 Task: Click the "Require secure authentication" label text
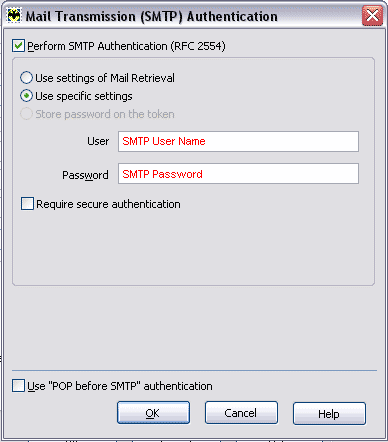tap(108, 204)
